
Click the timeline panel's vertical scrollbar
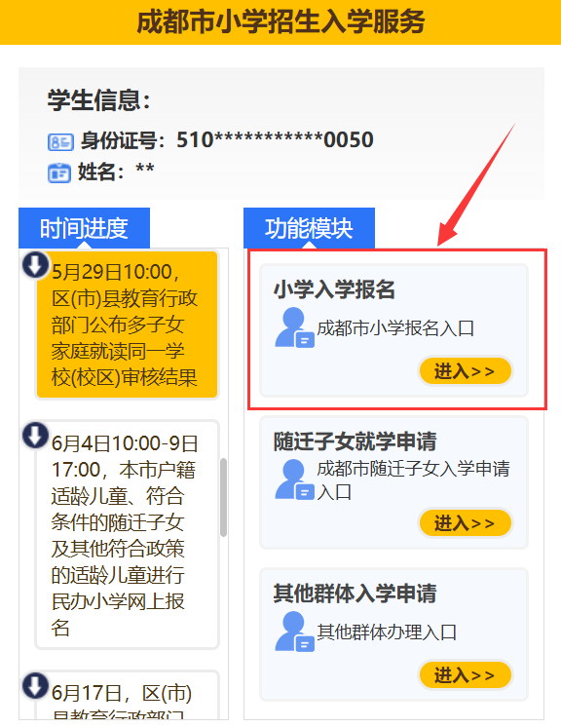click(223, 497)
